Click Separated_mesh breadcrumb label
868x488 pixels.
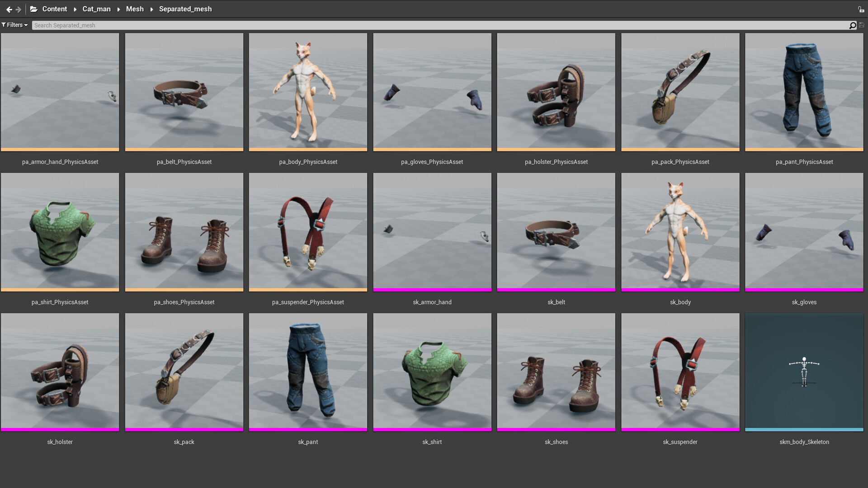[185, 9]
